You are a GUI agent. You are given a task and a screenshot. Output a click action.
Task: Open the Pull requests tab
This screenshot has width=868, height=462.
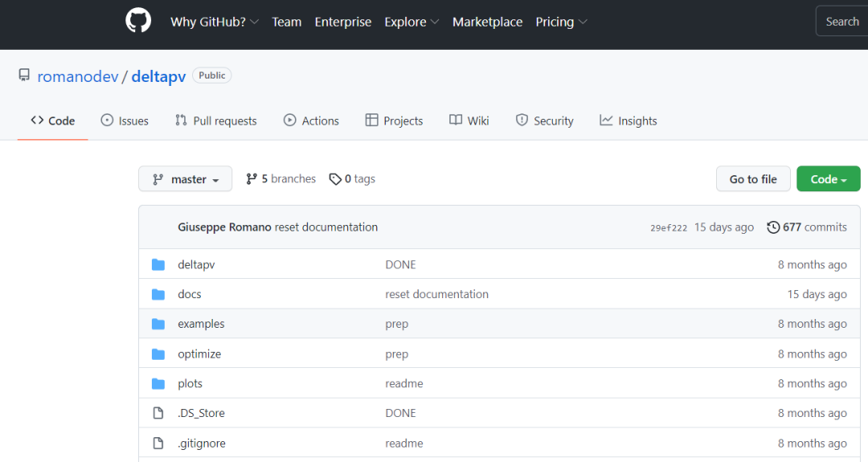[x=215, y=121]
